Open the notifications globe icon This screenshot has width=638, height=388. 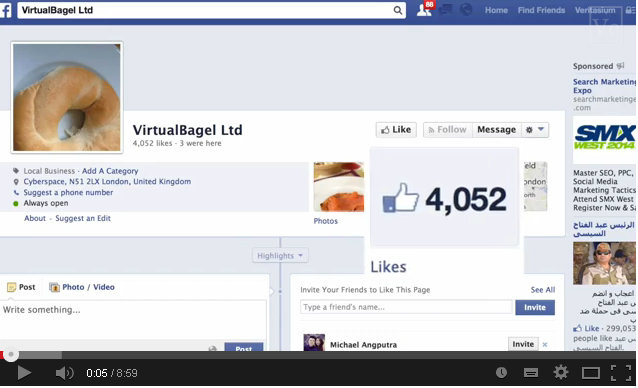click(x=466, y=9)
